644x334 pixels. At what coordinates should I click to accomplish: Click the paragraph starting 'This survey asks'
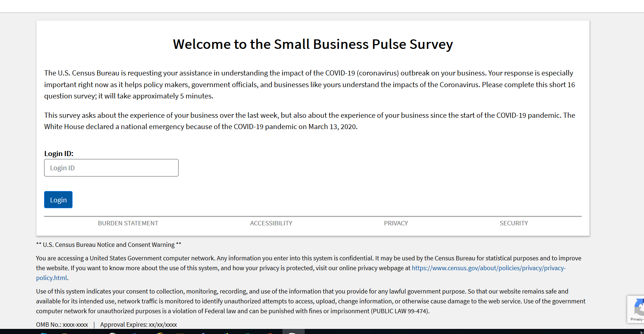coord(309,121)
